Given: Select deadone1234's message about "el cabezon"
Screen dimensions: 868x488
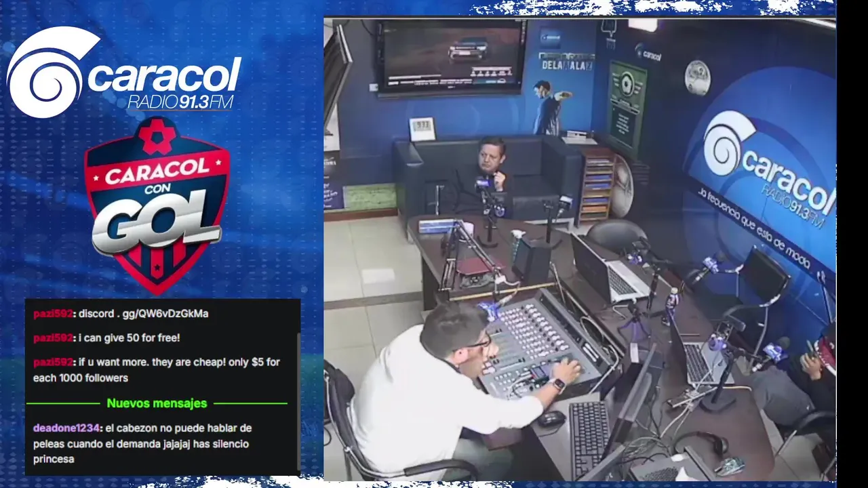Looking at the screenshot, I should pos(142,444).
